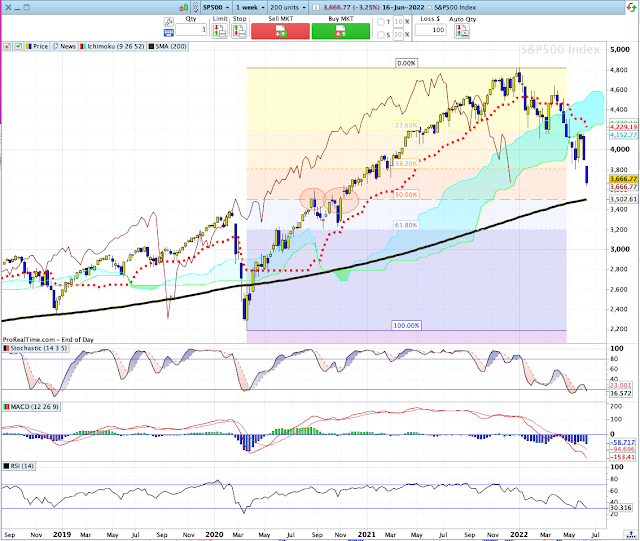Screen dimensions: 640x541
Task: Click the red Sell MKT button
Action: click(x=280, y=31)
